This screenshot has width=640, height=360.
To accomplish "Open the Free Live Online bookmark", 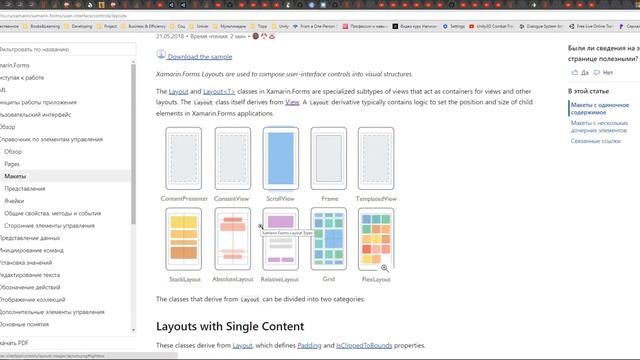I will (x=591, y=26).
